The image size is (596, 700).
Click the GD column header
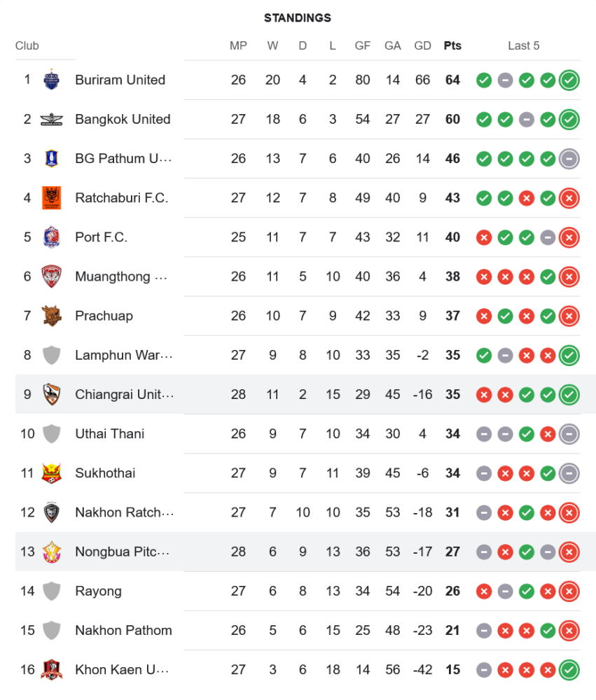point(422,45)
